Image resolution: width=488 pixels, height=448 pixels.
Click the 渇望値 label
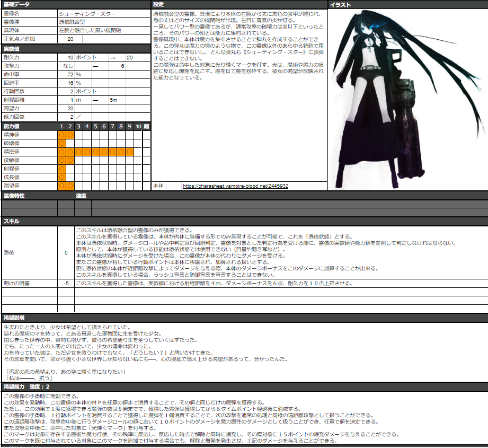point(11,186)
